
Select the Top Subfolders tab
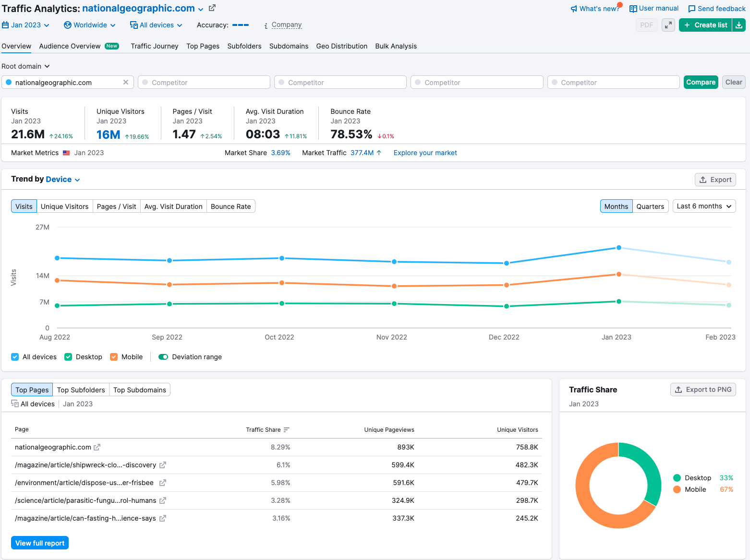tap(81, 390)
